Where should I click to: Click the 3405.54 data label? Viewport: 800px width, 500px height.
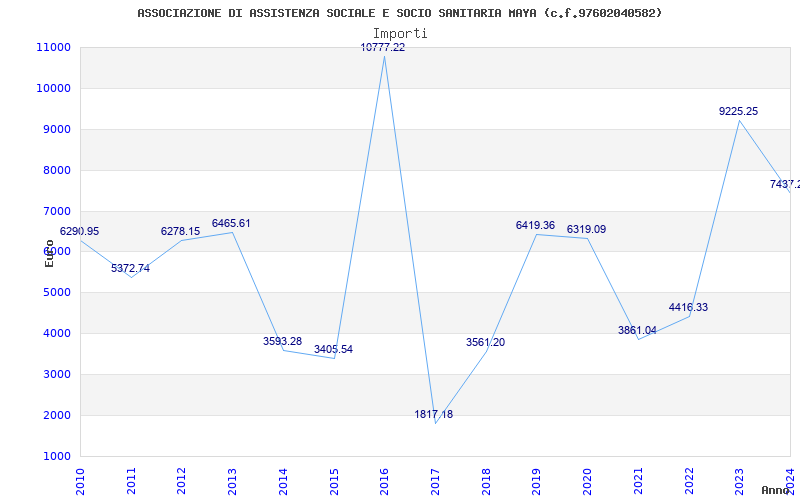tap(333, 349)
